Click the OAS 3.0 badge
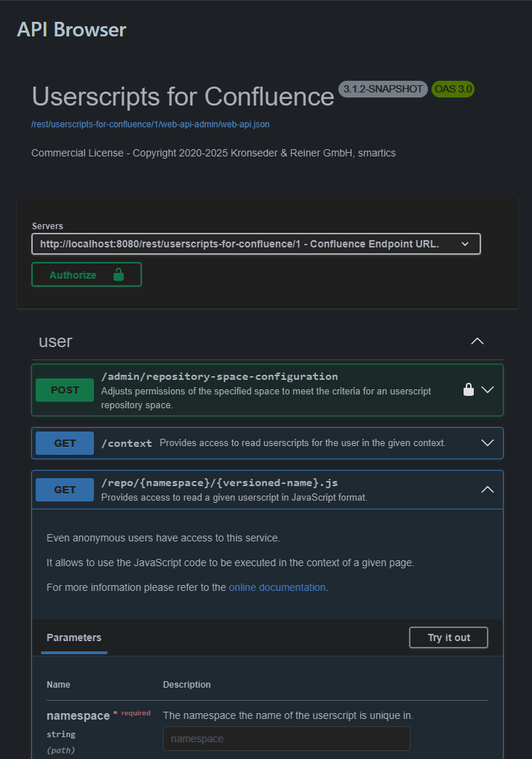This screenshot has height=759, width=532. click(453, 90)
